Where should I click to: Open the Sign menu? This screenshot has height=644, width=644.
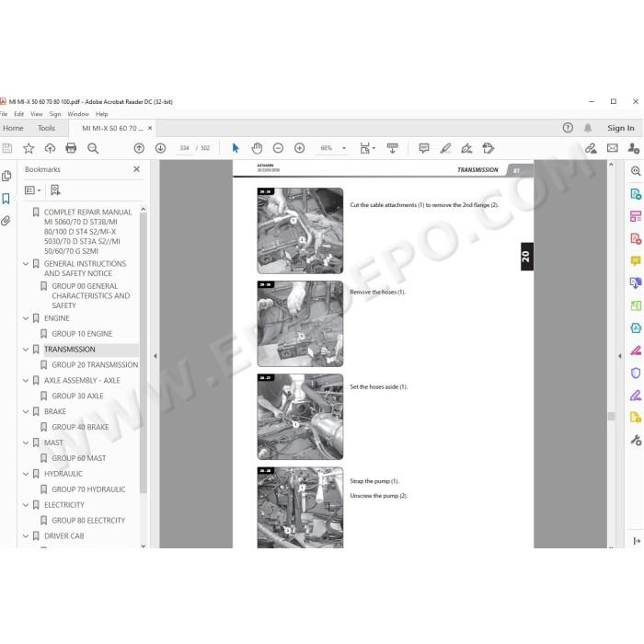click(55, 114)
